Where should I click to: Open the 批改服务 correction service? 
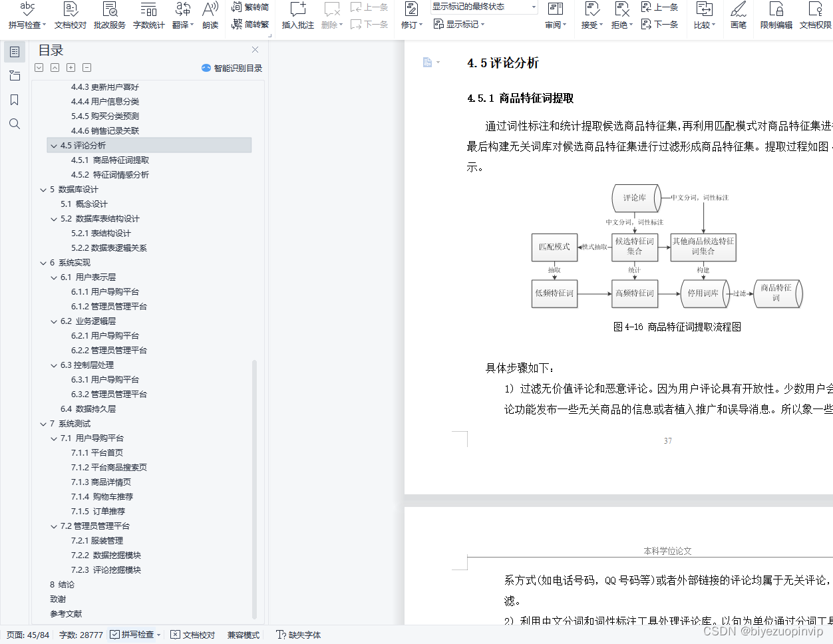[110, 16]
